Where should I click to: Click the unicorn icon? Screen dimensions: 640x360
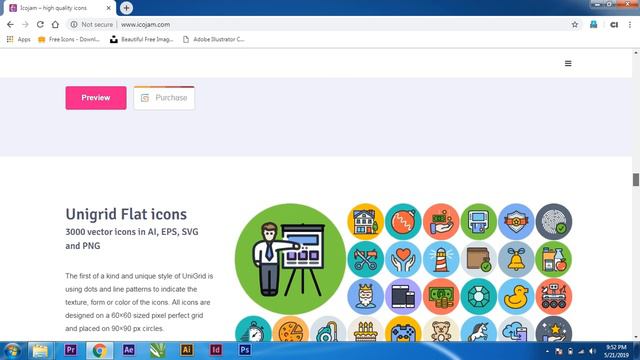click(x=478, y=329)
